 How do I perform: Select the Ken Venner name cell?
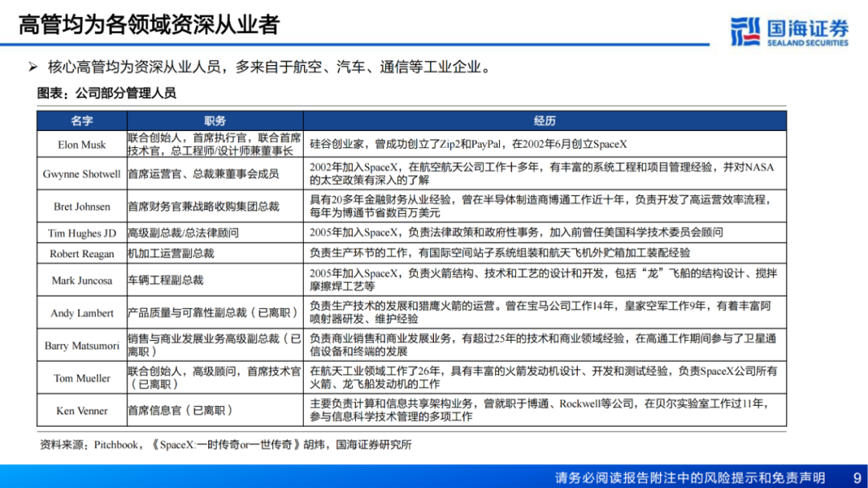(82, 411)
